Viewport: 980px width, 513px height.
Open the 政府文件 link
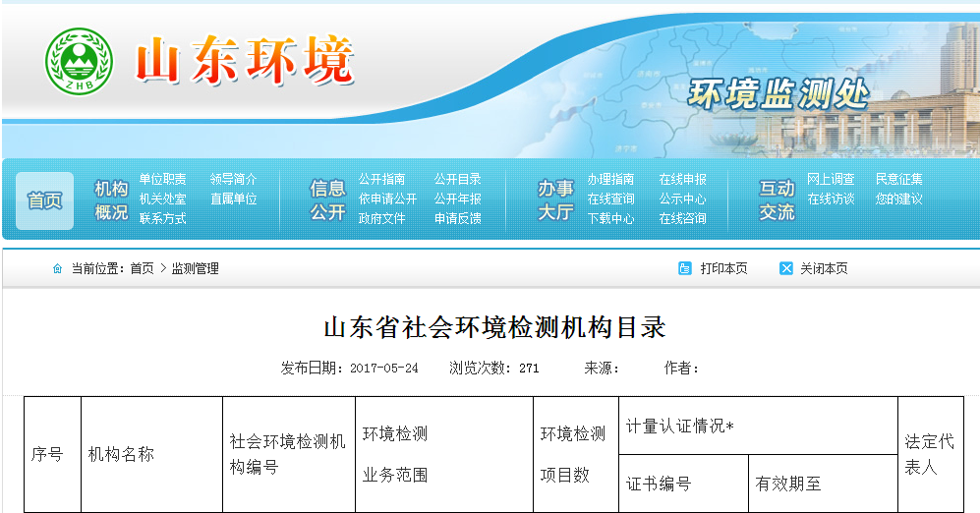coord(381,219)
